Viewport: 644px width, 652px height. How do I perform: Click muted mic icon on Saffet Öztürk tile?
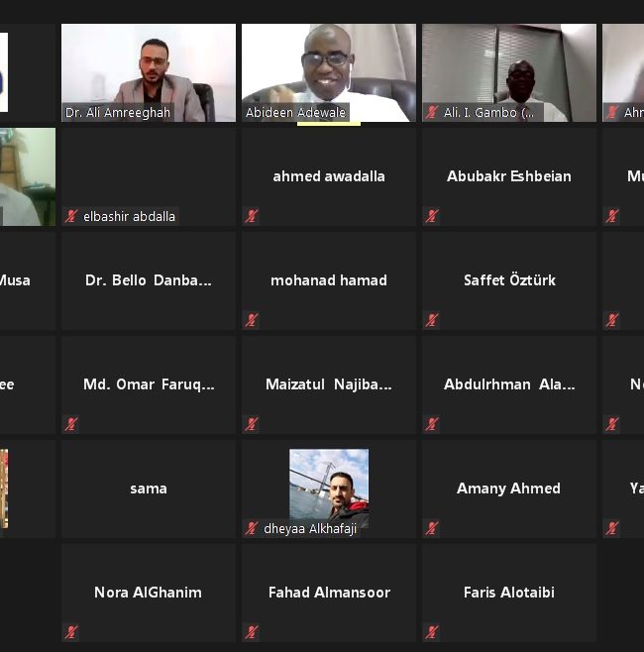pyautogui.click(x=432, y=320)
